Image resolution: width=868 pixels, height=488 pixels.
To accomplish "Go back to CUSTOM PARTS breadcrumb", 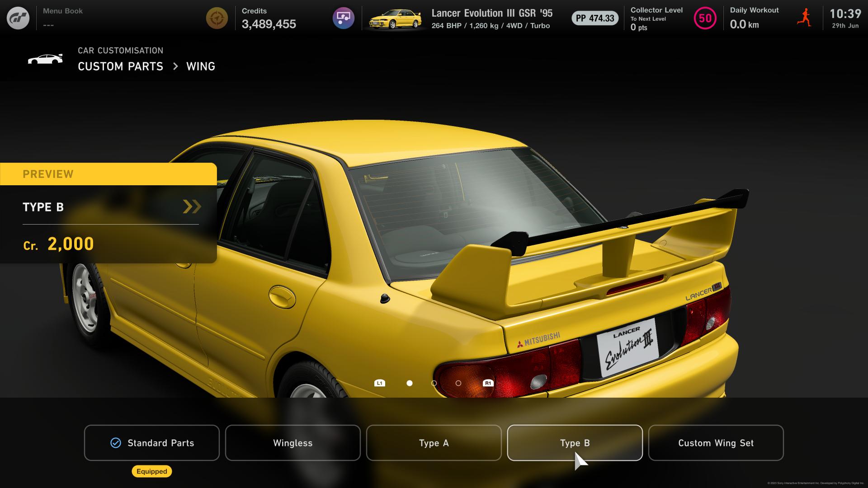I will coord(120,66).
